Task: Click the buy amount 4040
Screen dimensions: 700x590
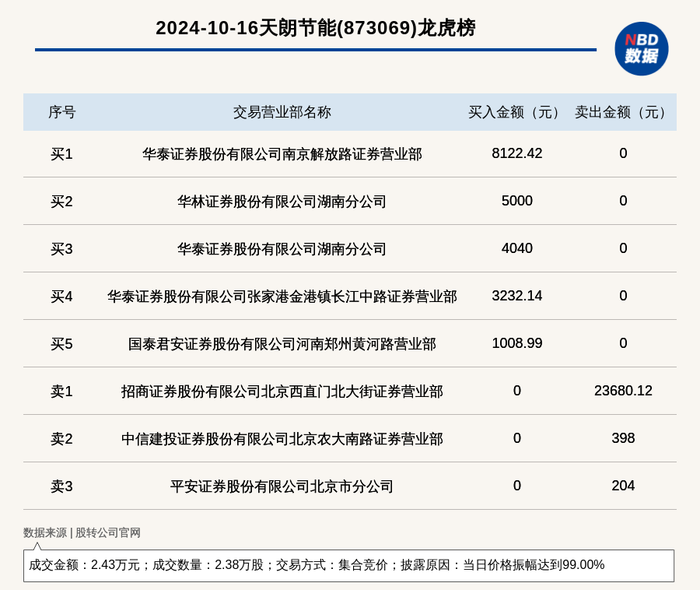Action: point(517,248)
